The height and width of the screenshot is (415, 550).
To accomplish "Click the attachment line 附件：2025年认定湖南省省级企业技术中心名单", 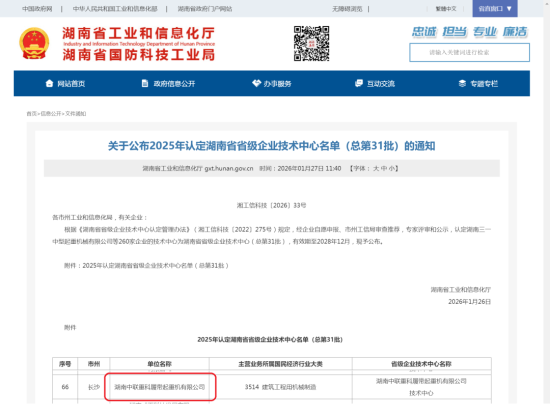I will 146,266.
